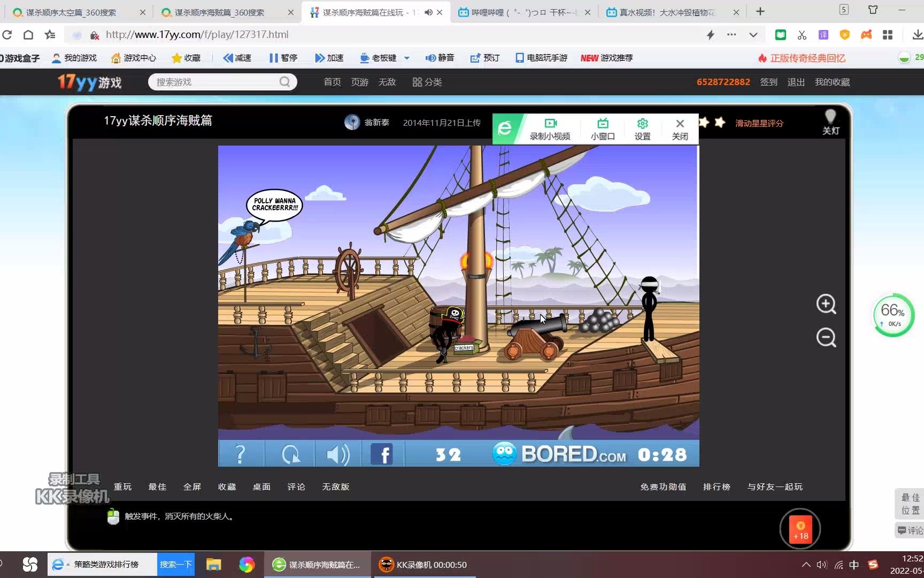Open the 正版传奇经典回忆 promo link

[x=802, y=58]
